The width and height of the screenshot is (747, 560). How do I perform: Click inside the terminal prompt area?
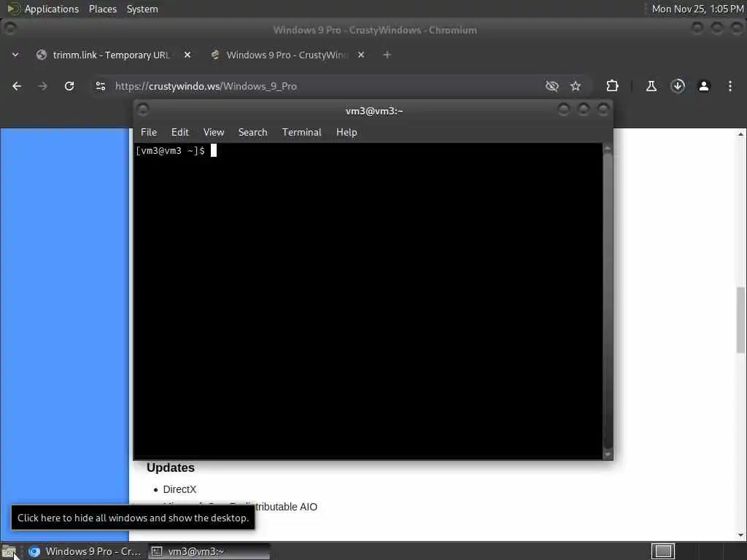tap(368, 301)
